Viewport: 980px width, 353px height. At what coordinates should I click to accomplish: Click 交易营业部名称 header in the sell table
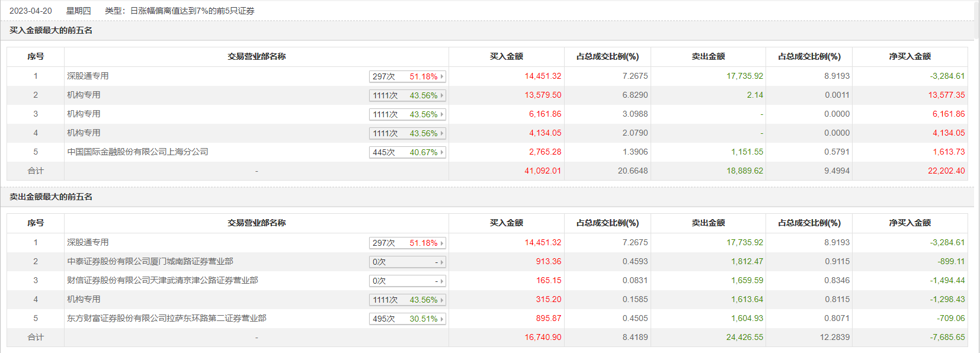click(257, 223)
